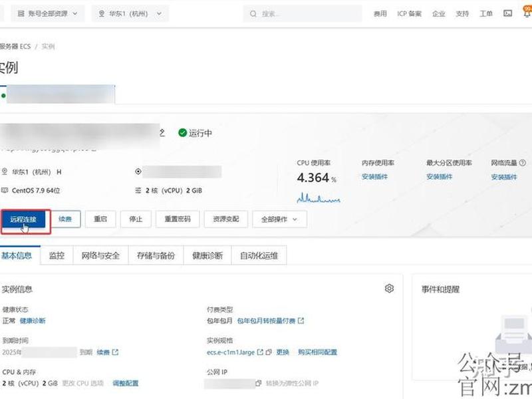Click 远程连接 button
Image resolution: width=532 pixels, height=399 pixels.
tap(23, 219)
